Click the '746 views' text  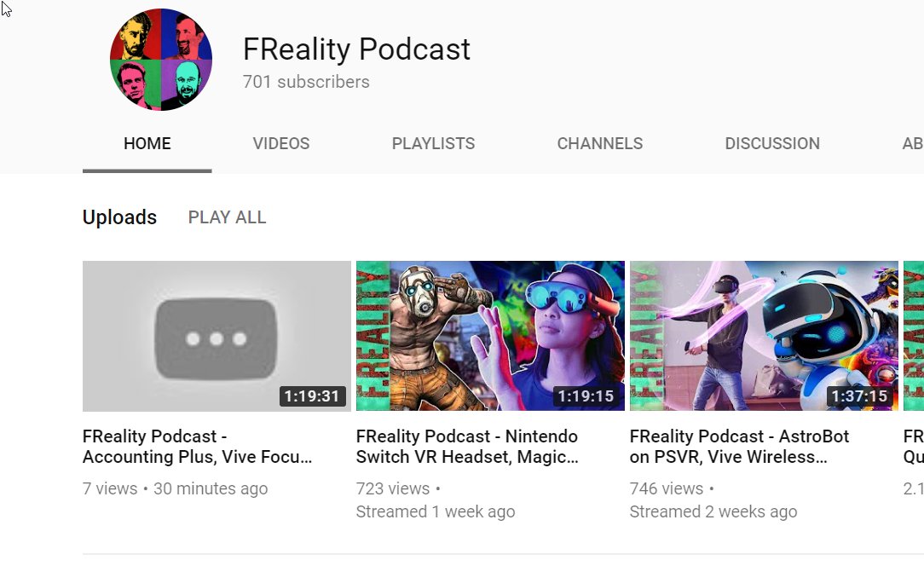[x=666, y=488]
